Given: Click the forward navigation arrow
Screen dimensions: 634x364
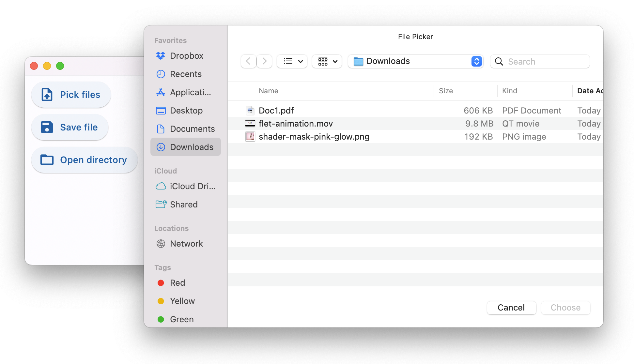Looking at the screenshot, I should pyautogui.click(x=264, y=61).
